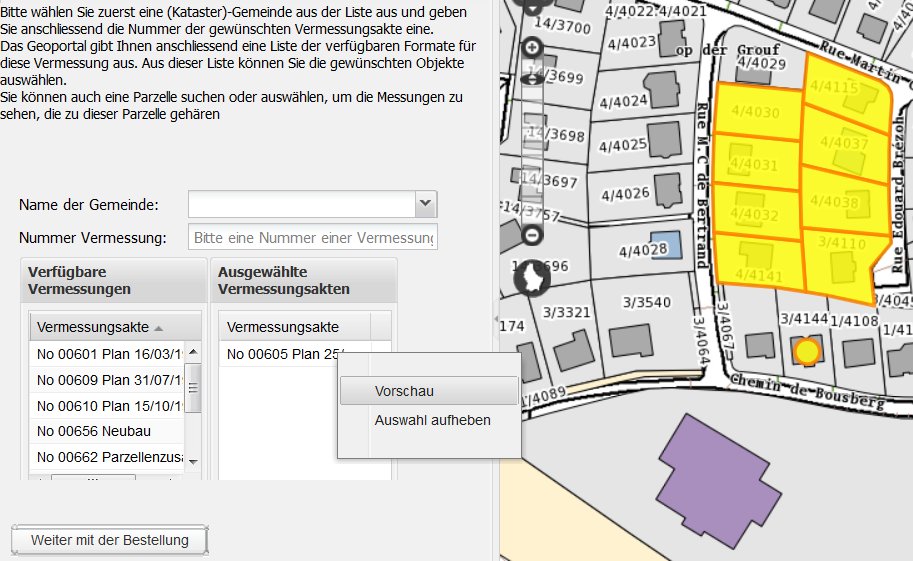Click parcel 3/3321 on the map
Image resolution: width=913 pixels, height=561 pixels.
[x=567, y=313]
